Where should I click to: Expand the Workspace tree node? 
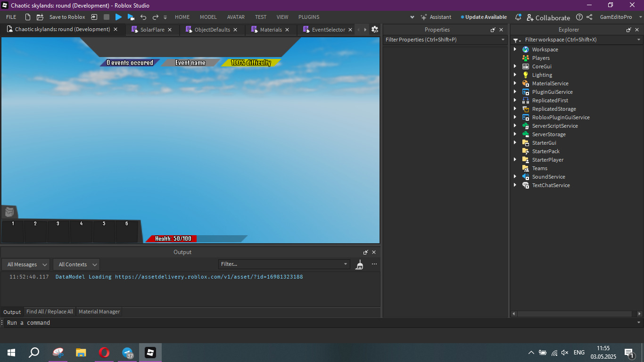tap(515, 49)
